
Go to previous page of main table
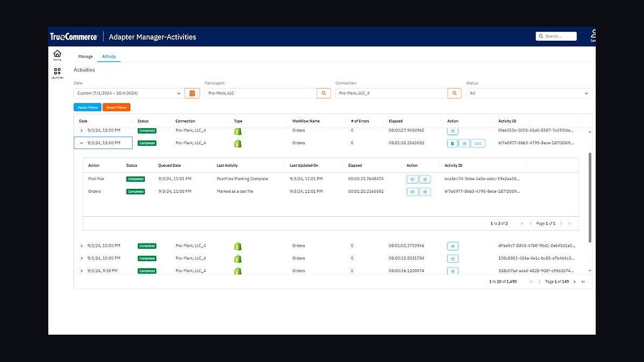[539, 282]
